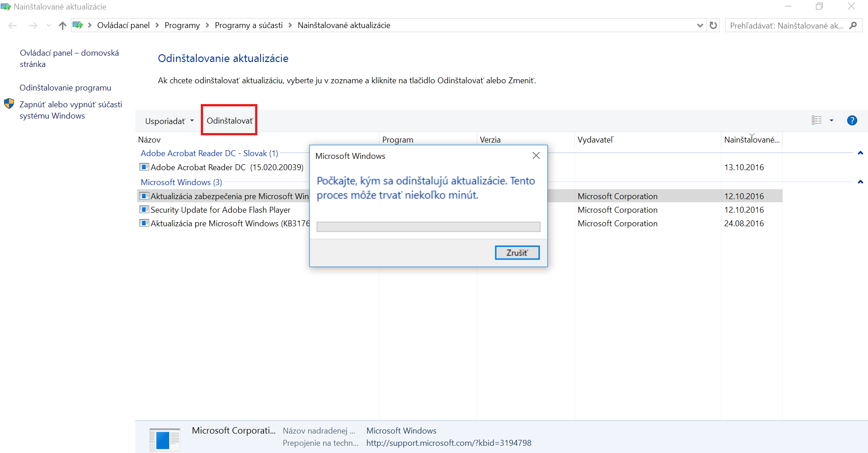This screenshot has width=868, height=453.
Task: Go up one level arrow
Action: [x=62, y=25]
